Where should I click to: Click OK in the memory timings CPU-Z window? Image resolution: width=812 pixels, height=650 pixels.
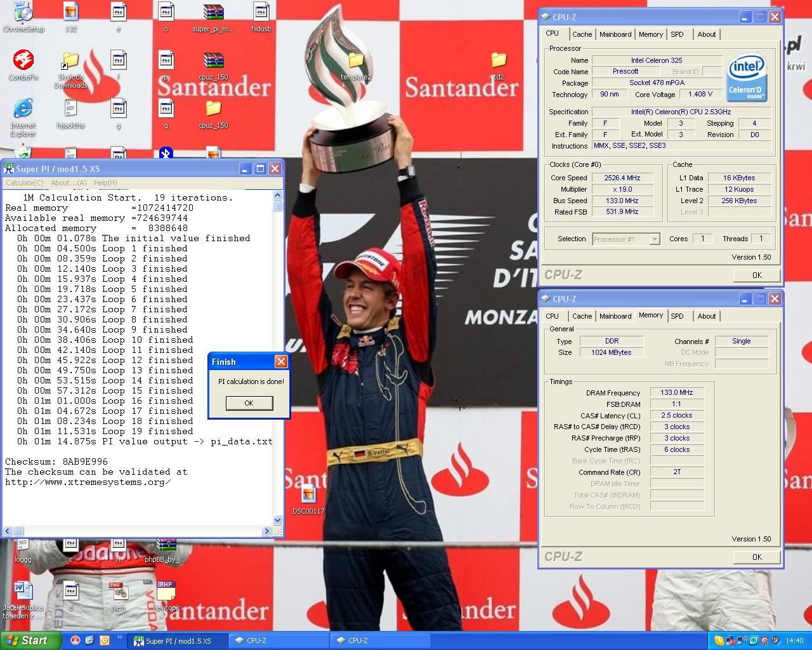point(757,557)
